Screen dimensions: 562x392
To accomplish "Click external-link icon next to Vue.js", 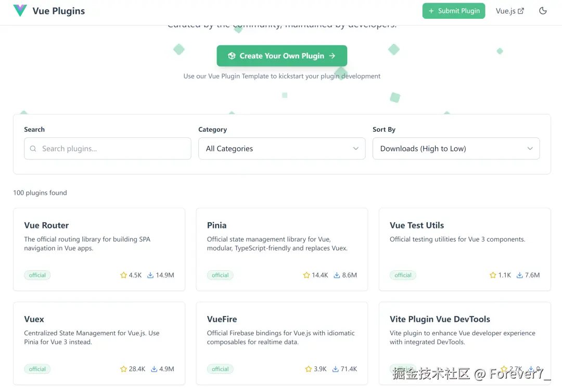I will 521,11.
